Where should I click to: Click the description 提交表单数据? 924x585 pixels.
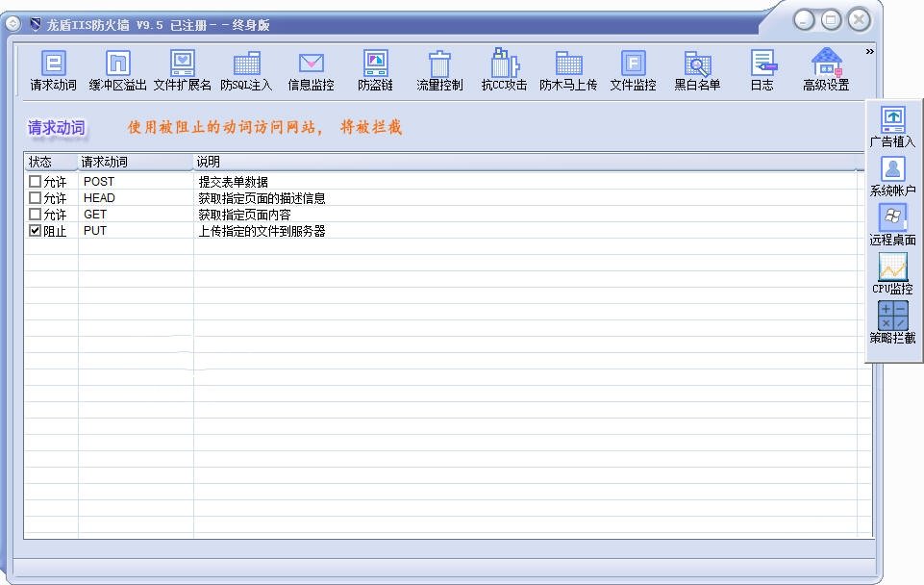point(234,182)
